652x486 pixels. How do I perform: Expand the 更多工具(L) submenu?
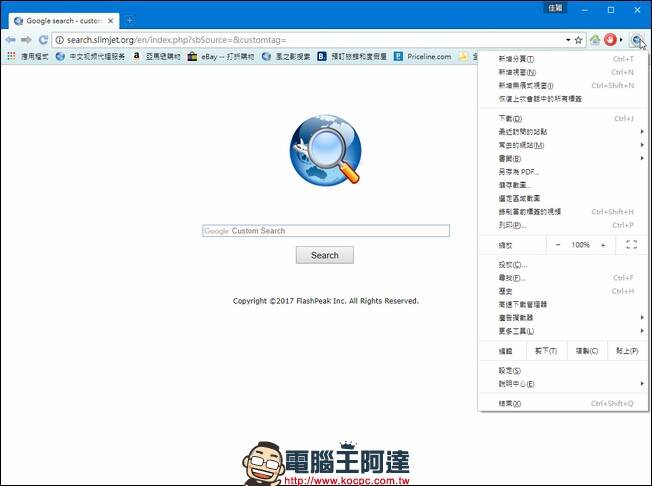(x=563, y=331)
